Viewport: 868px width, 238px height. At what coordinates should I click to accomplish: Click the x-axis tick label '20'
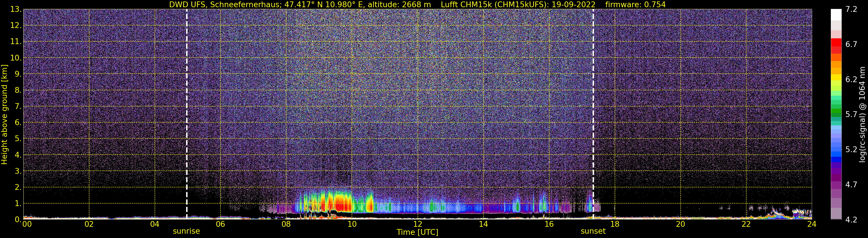[680, 224]
